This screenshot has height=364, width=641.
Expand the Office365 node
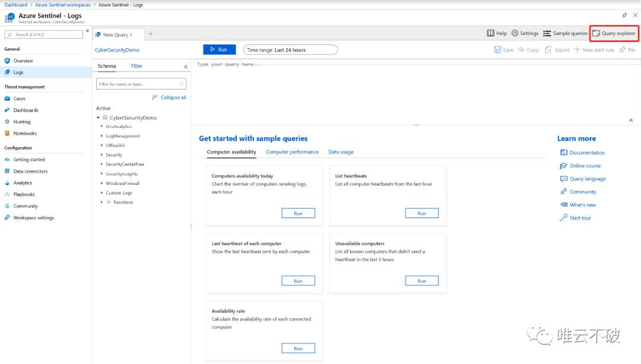pos(102,145)
